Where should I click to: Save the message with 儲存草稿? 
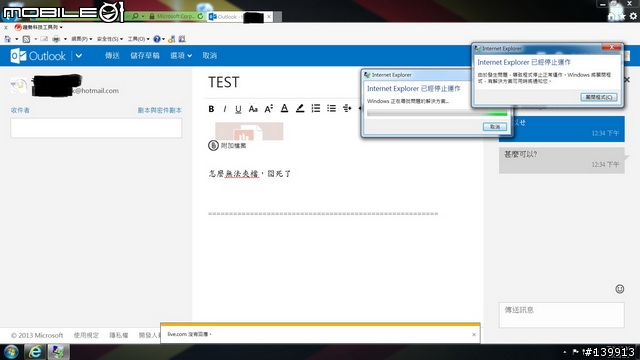click(145, 56)
